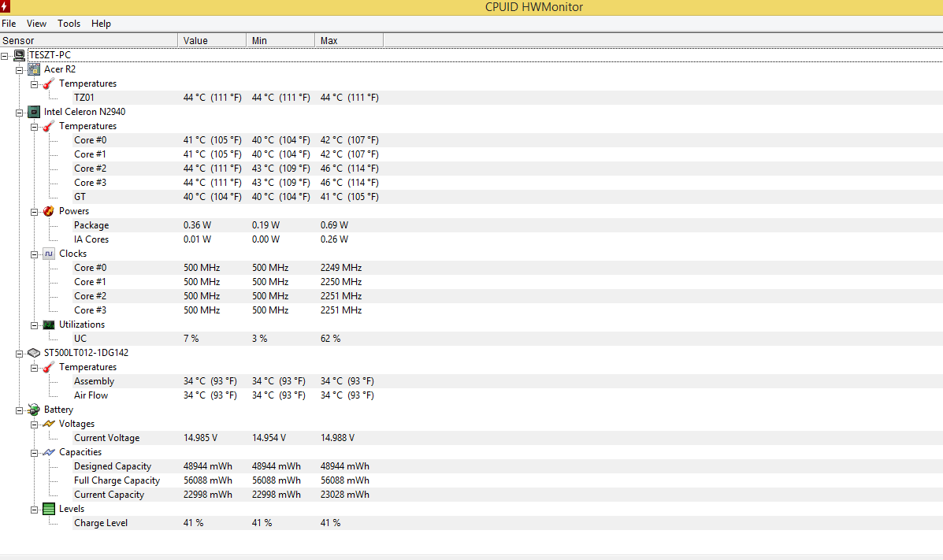Open the Help menu
The image size is (943, 560).
(101, 24)
